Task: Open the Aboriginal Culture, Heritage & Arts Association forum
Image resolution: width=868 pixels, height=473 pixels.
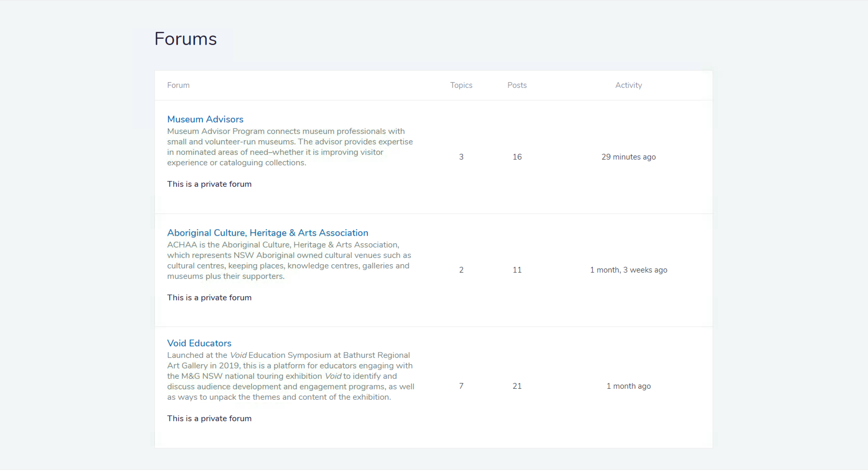Action: (268, 233)
